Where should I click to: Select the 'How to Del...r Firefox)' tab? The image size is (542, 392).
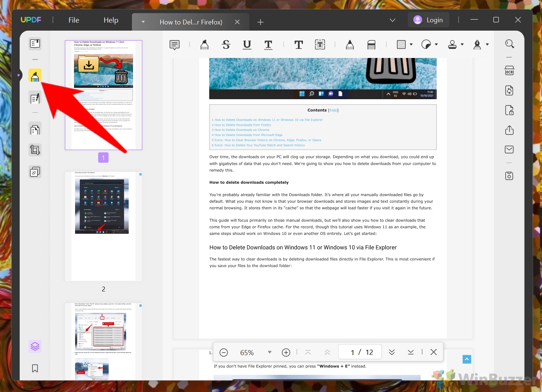click(x=191, y=22)
